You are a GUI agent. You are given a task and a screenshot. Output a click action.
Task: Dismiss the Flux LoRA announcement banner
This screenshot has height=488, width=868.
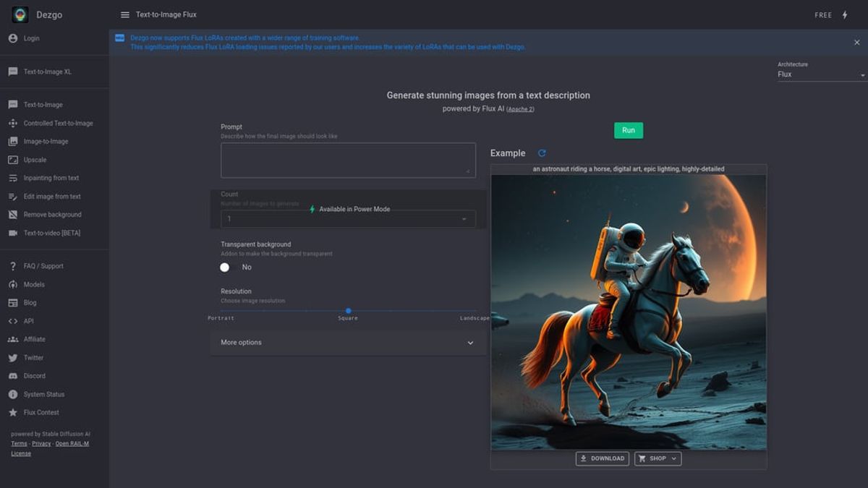pyautogui.click(x=856, y=43)
